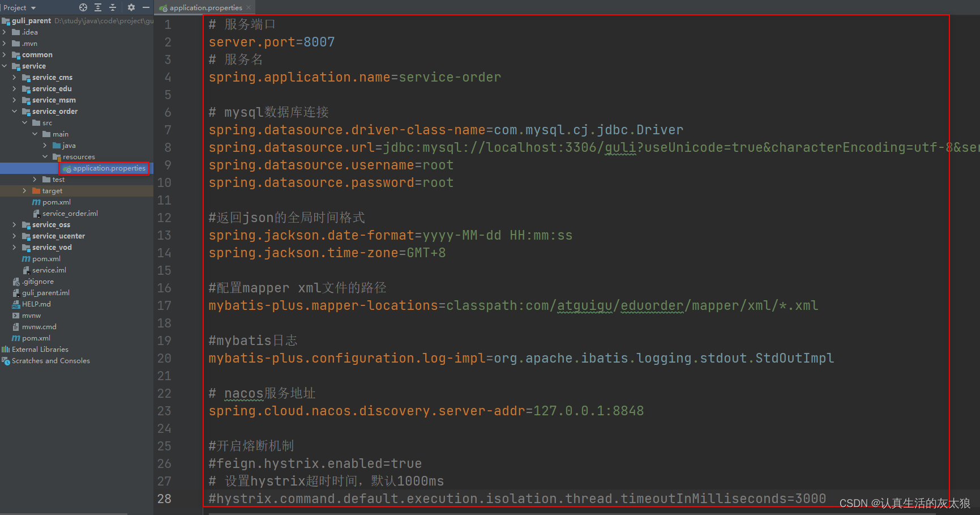Click the spring.application.name=service-order line
Image resolution: width=980 pixels, height=515 pixels.
[354, 77]
